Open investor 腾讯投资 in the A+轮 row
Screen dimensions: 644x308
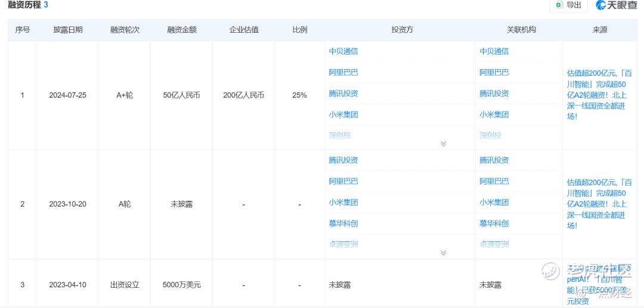point(343,94)
